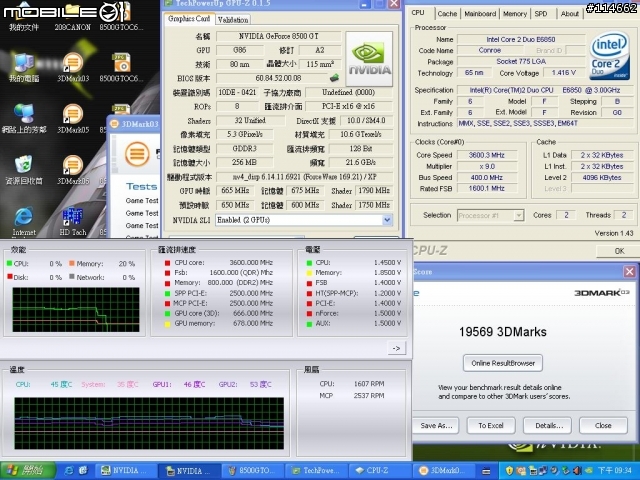Save the BIOS with GPU-Z's green chip icon
This screenshot has height=480, width=640.
coord(334,78)
